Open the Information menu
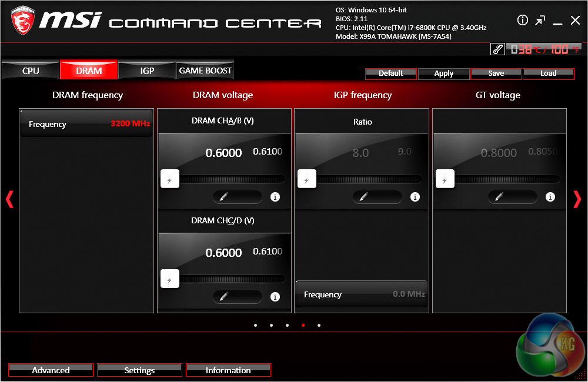Screen dimensions: 588x382 (x=228, y=370)
